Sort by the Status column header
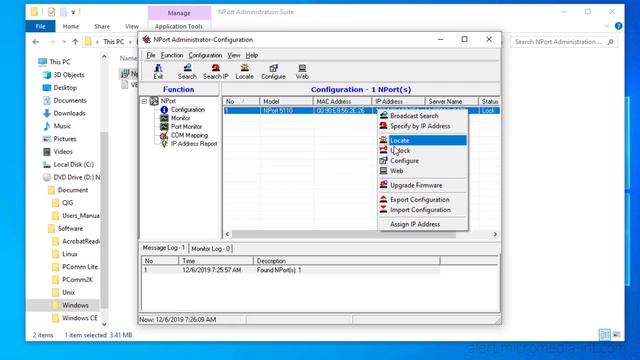 pos(489,101)
